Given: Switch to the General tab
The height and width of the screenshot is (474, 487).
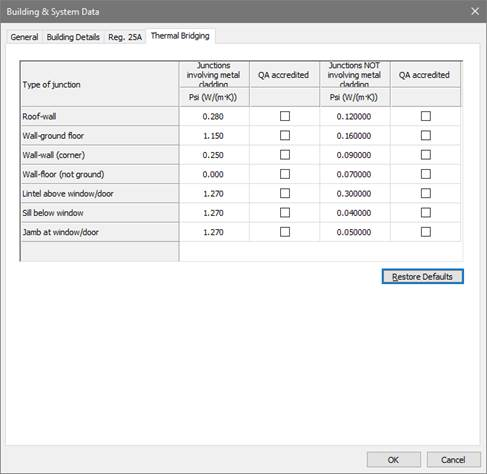Looking at the screenshot, I should 24,37.
